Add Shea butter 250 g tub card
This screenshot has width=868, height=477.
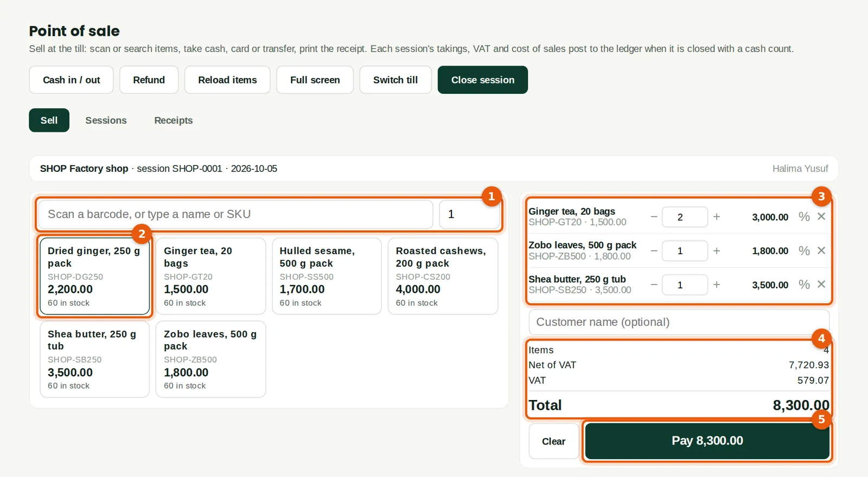tap(94, 359)
